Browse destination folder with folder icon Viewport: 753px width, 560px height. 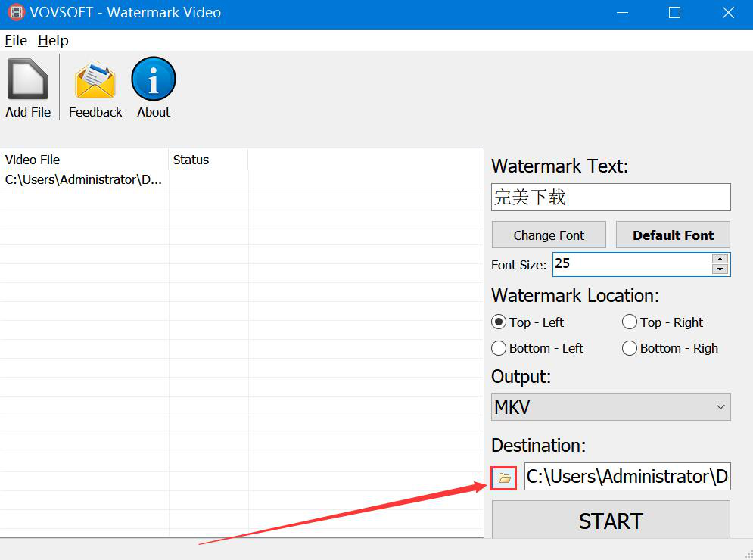[x=504, y=478]
